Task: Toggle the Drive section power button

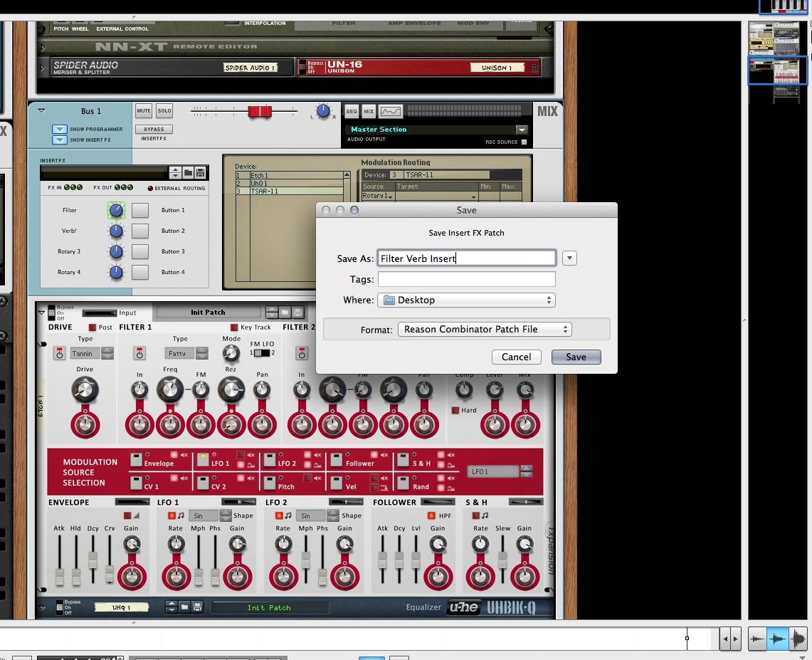Action: pyautogui.click(x=60, y=353)
